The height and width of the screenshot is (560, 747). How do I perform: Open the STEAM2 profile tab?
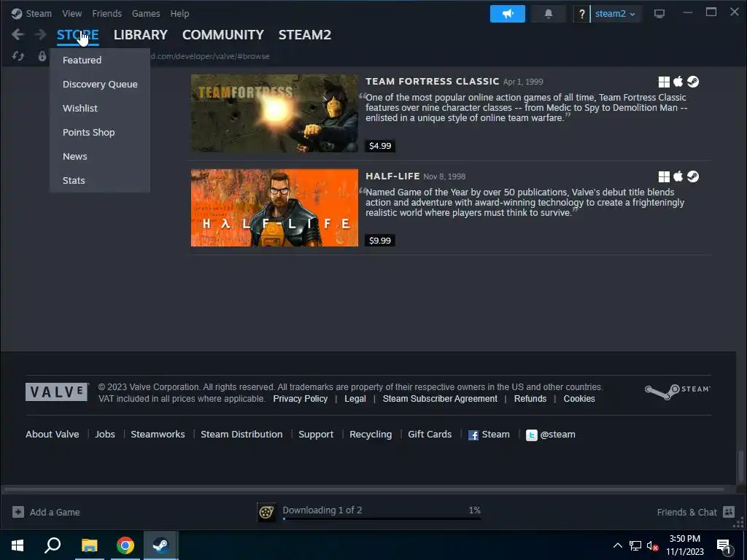(x=304, y=35)
